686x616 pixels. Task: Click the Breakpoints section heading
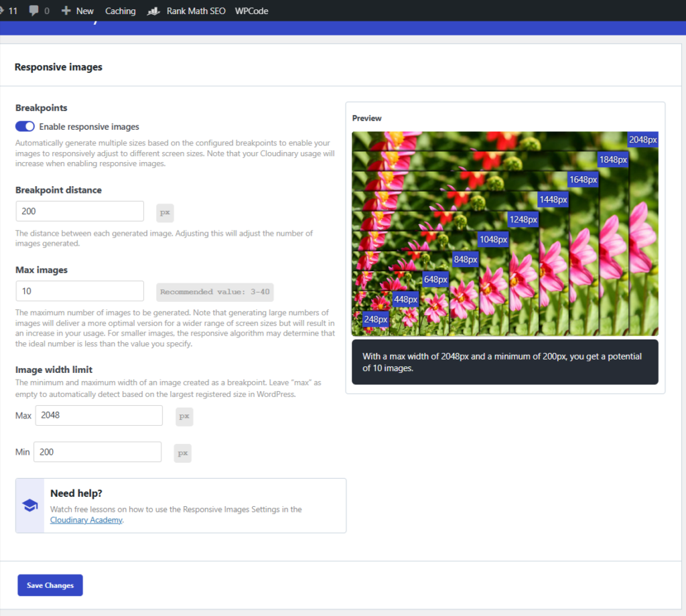[42, 108]
